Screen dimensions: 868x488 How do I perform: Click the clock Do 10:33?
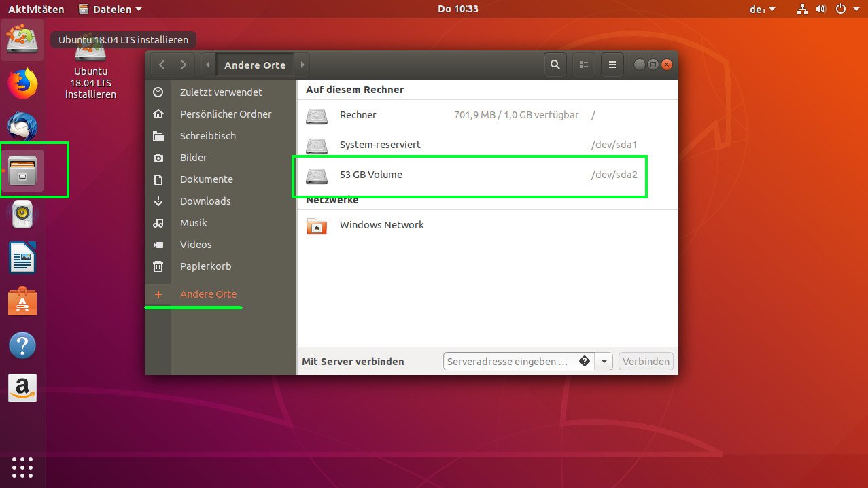point(458,9)
